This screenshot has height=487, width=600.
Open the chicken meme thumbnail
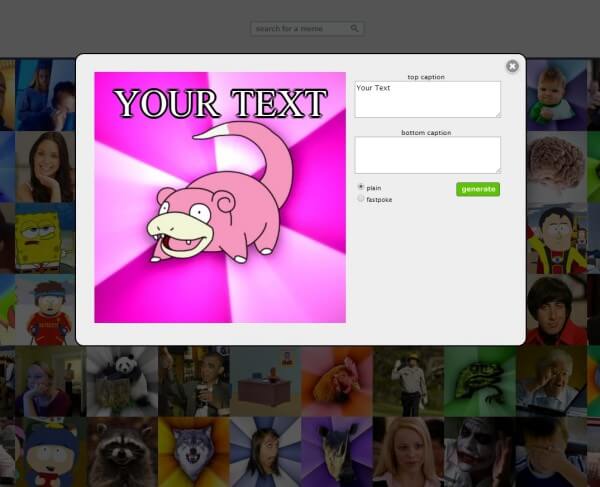point(337,381)
